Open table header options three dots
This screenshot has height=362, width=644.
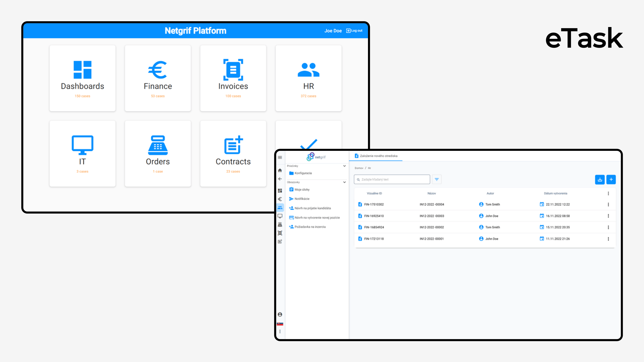click(x=608, y=193)
